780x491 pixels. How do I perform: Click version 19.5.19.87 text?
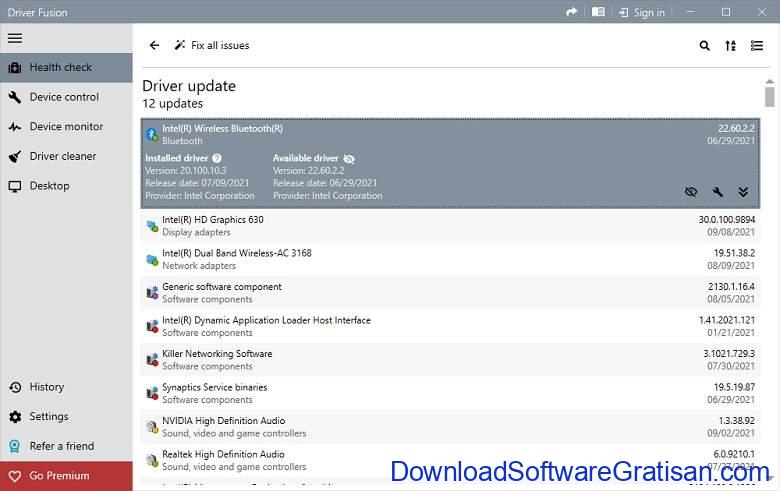(734, 387)
